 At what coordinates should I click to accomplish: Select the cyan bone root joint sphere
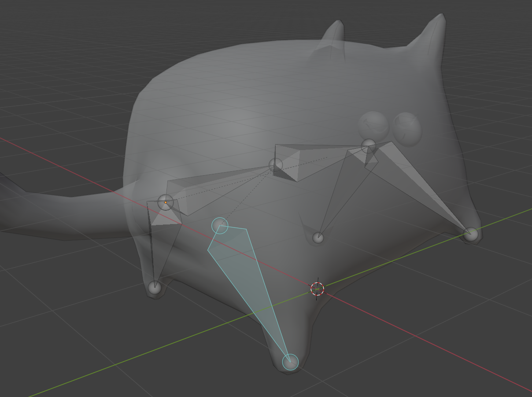click(220, 225)
